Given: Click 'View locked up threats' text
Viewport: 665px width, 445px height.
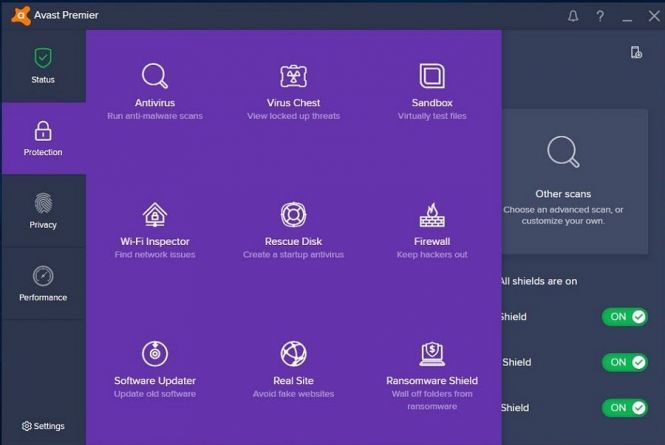Looking at the screenshot, I should coord(293,116).
